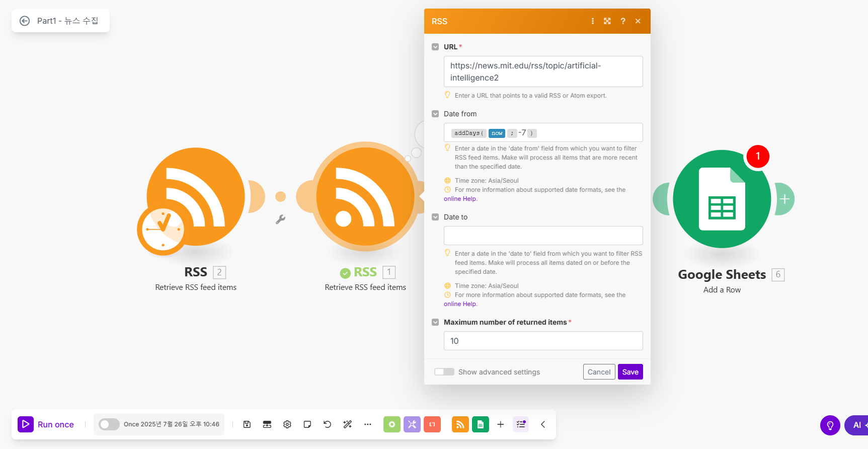Open online Help link under Date to
868x449 pixels.
460,304
